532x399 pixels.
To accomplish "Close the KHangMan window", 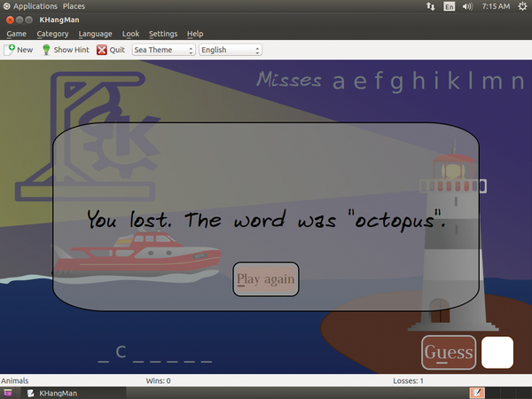I will click(x=10, y=20).
